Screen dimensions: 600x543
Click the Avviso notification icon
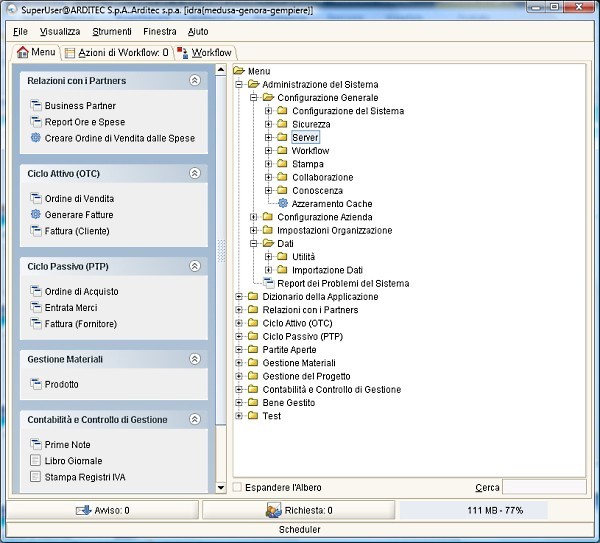(x=84, y=510)
